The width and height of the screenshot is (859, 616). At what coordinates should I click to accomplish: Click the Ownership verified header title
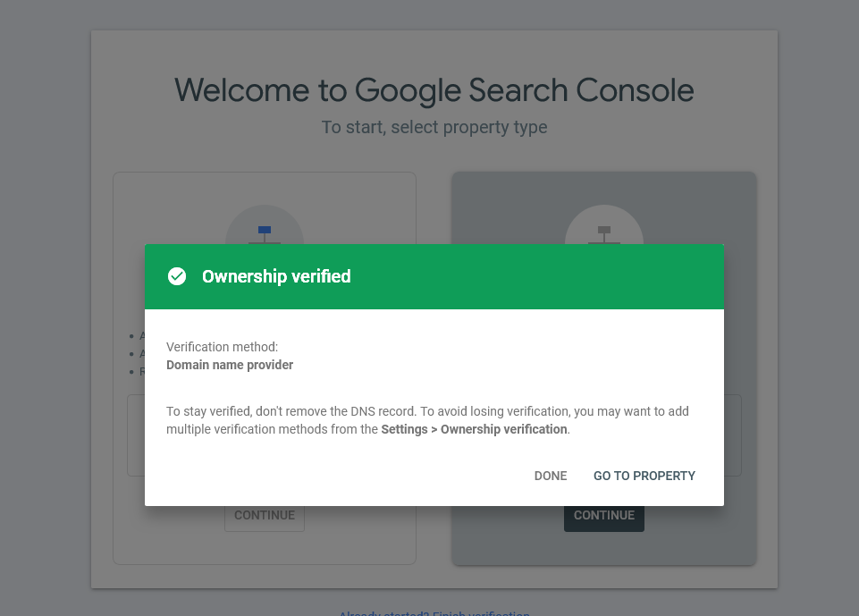pos(276,276)
